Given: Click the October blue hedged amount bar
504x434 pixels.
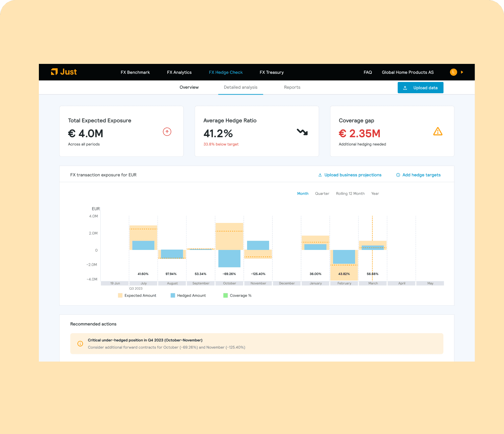Looking at the screenshot, I should (229, 258).
